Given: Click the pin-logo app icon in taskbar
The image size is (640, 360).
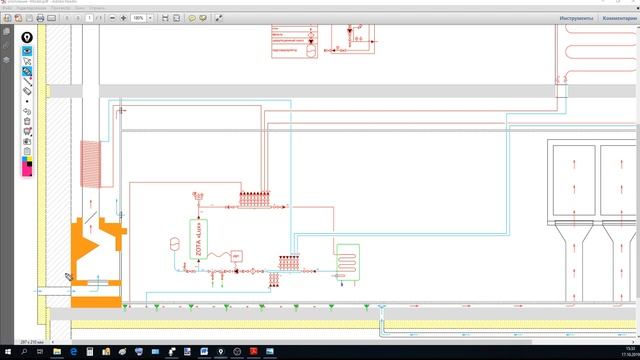Looking at the screenshot, I should (x=221, y=351).
